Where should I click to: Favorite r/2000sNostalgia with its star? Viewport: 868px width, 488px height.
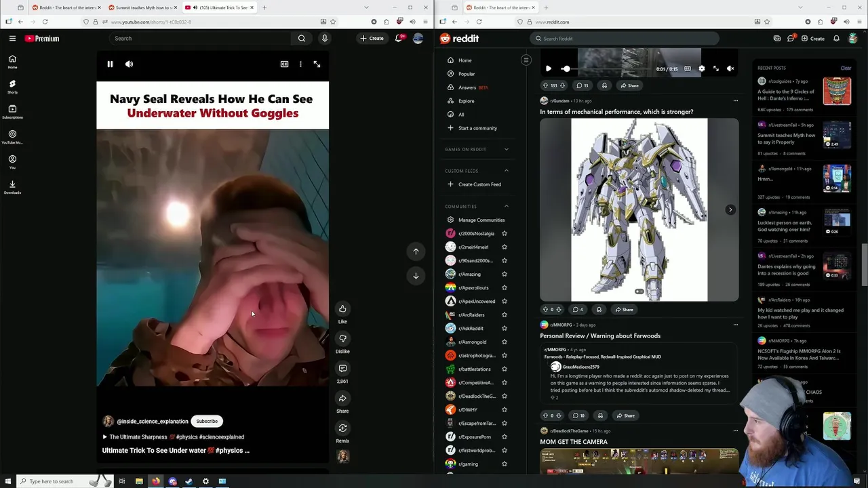tap(504, 233)
